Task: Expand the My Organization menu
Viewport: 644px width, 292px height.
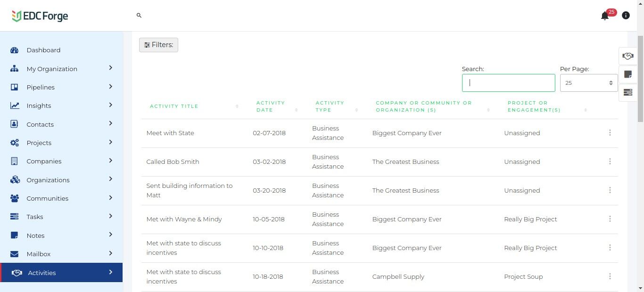Action: [x=111, y=68]
